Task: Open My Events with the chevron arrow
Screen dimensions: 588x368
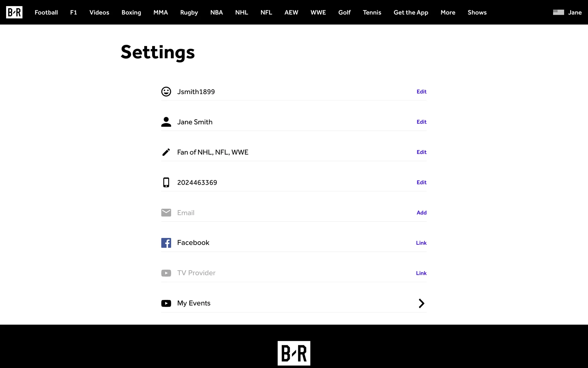Action: click(x=421, y=303)
